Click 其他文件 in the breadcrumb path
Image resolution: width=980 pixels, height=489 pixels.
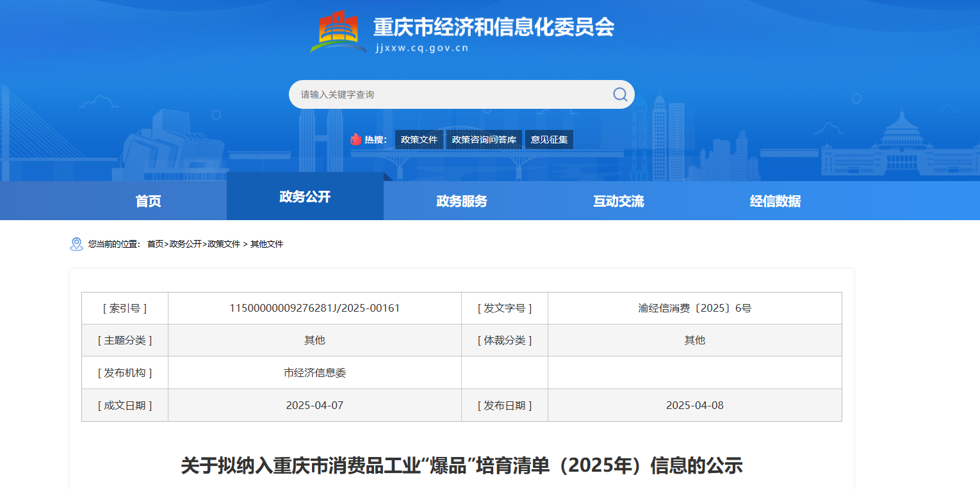[x=266, y=244]
